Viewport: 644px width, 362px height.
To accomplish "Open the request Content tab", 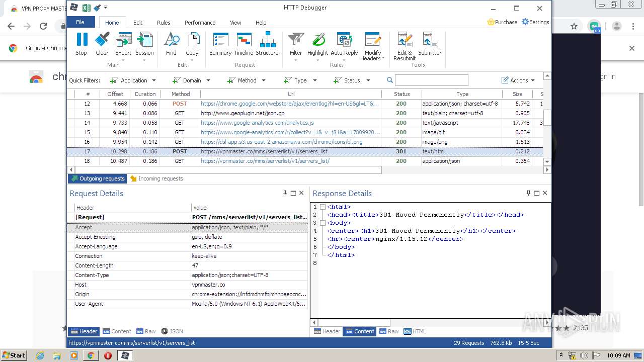I will 117,331.
